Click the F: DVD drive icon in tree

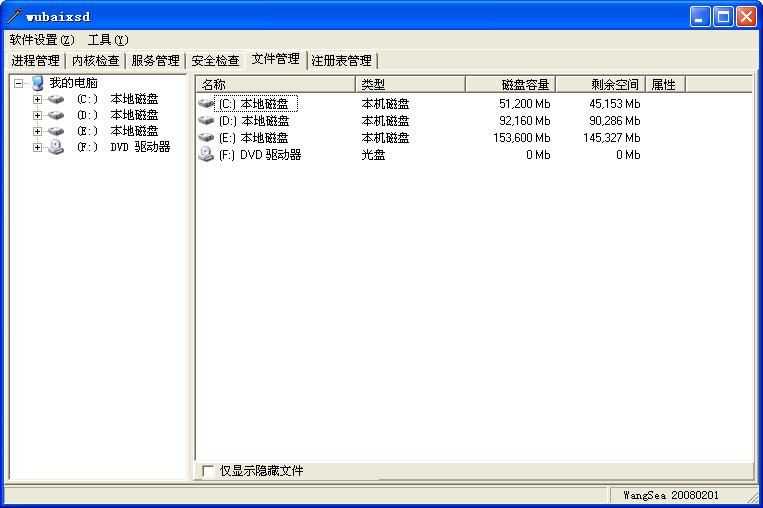tap(56, 147)
